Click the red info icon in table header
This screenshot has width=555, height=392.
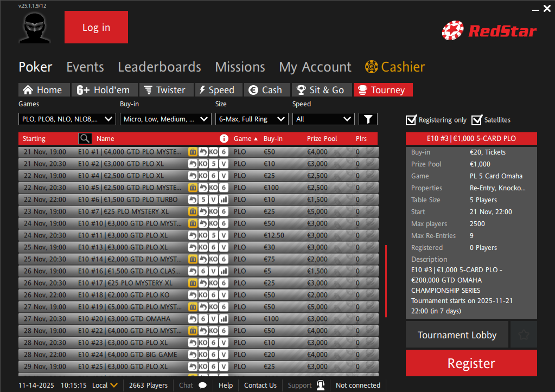[x=224, y=139]
